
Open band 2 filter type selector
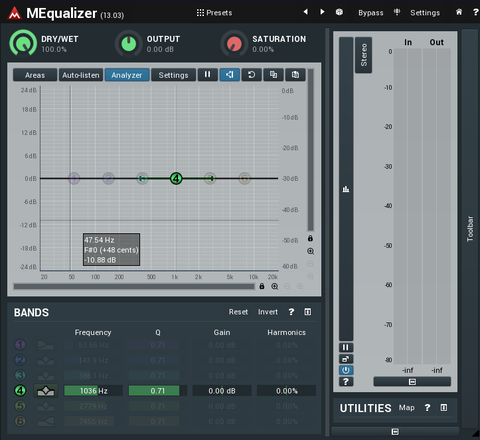click(46, 360)
